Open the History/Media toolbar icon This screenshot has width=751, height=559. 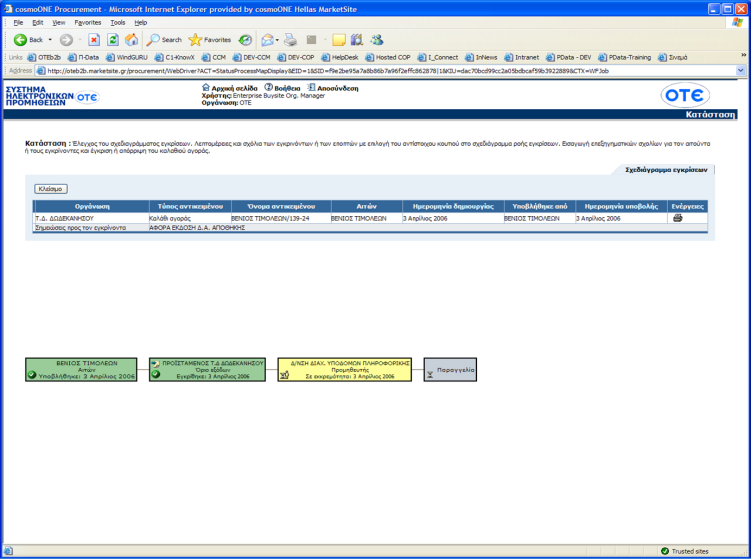245,40
